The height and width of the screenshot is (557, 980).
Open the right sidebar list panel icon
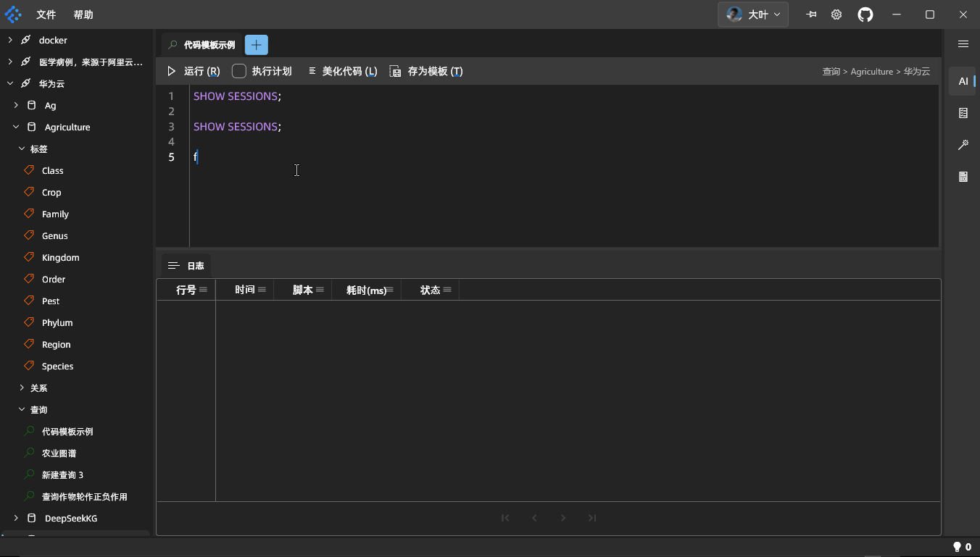coord(963,113)
